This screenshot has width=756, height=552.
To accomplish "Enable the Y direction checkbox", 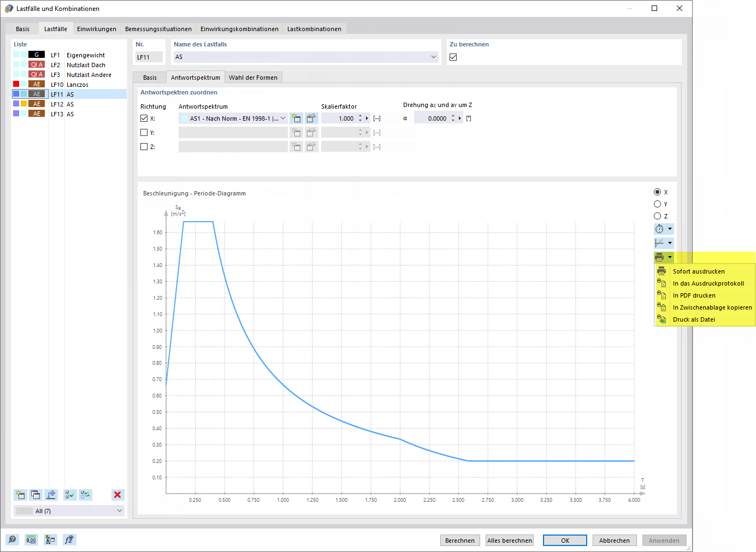I will tap(144, 132).
